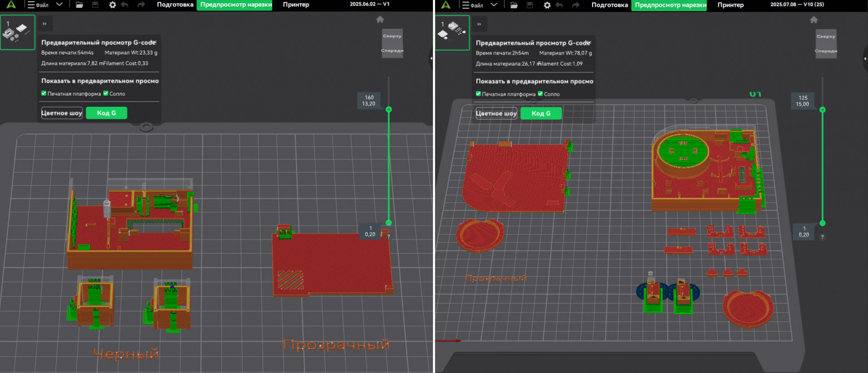Click open-folder icon in V10 (2S) window
This screenshot has width=868, height=373.
pyautogui.click(x=514, y=5)
